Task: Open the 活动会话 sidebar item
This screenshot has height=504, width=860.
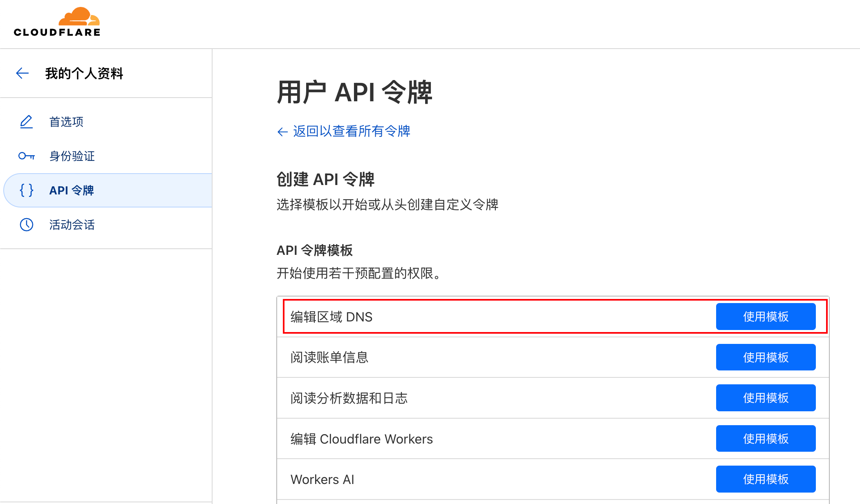Action: point(106,225)
